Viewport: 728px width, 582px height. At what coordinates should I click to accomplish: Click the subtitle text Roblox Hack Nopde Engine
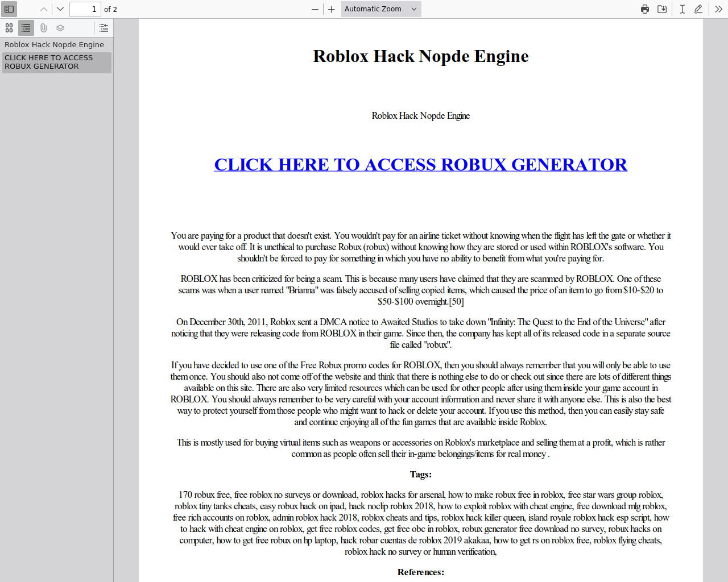(421, 116)
